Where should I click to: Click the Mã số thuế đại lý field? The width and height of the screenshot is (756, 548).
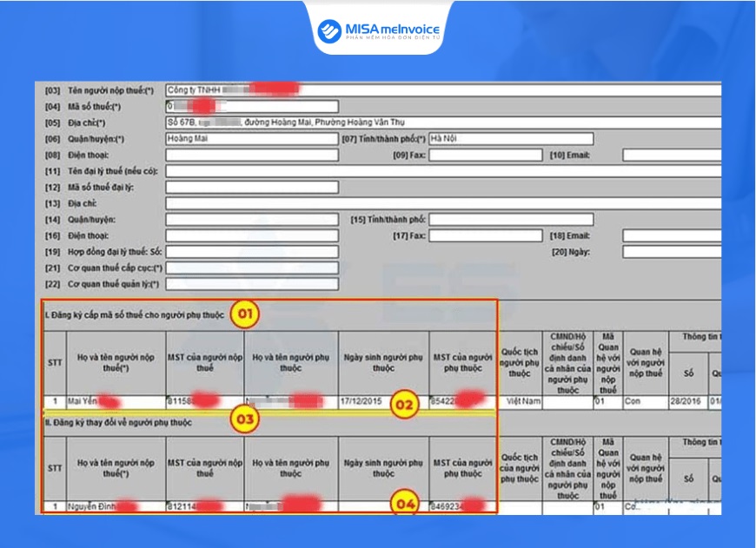(x=252, y=187)
